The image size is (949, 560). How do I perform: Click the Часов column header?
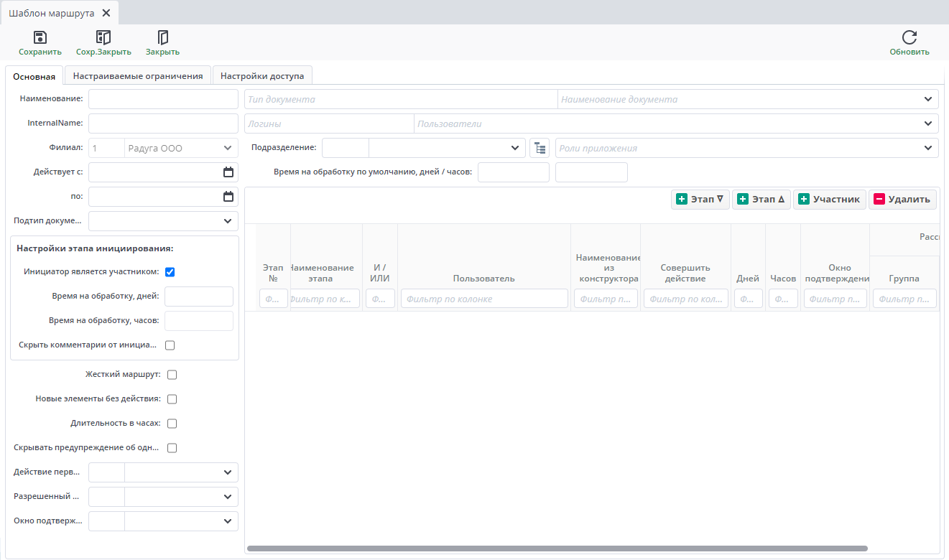[783, 279]
